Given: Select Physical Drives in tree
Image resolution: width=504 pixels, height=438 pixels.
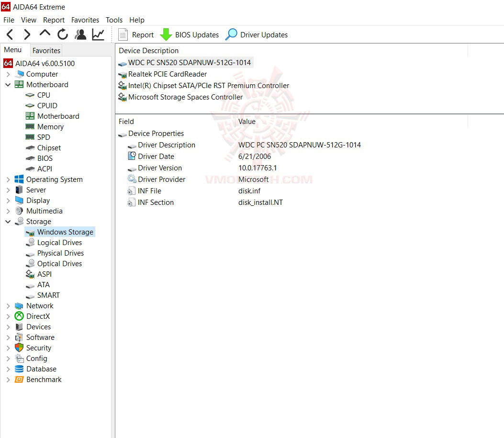Looking at the screenshot, I should tap(60, 253).
